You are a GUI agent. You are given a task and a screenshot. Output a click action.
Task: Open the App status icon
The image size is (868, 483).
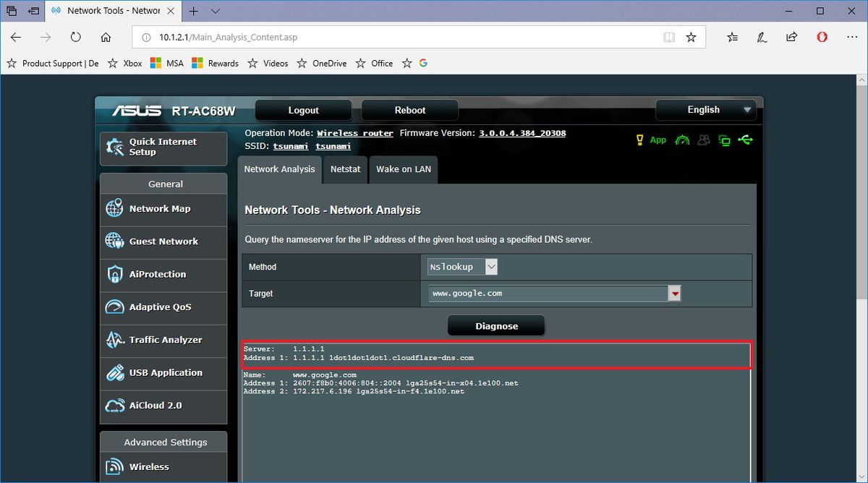pyautogui.click(x=657, y=140)
